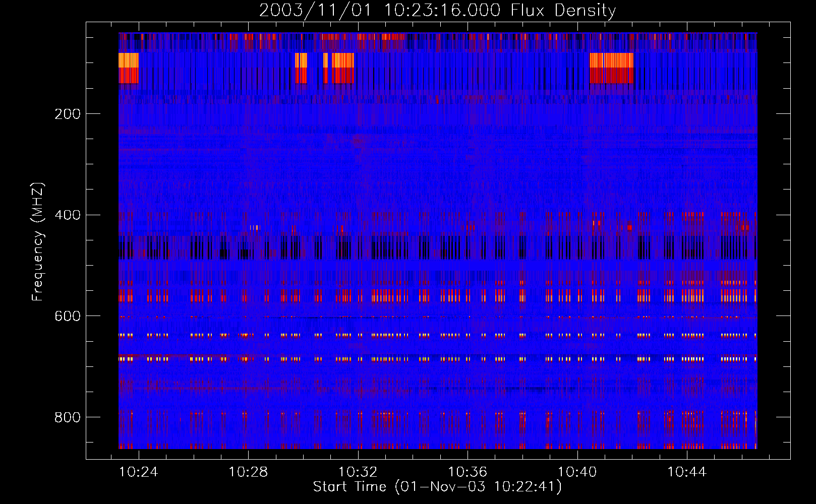Click the 200 frequency tick label
Viewport: 816px width, 504px height.
click(x=68, y=114)
